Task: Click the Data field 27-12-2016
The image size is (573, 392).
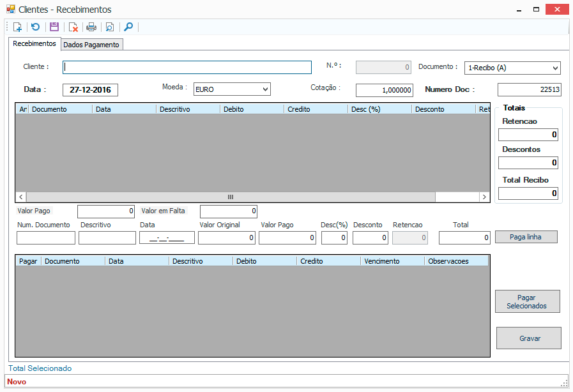Action: click(90, 90)
